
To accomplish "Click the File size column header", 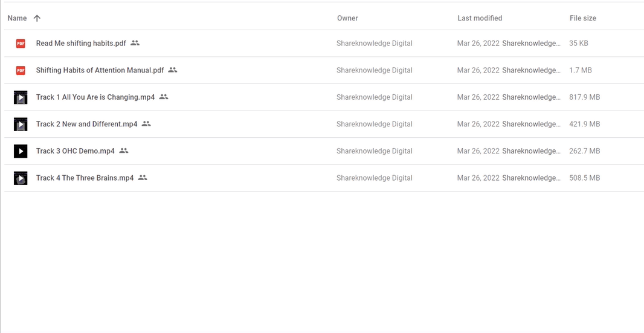I will (x=583, y=18).
